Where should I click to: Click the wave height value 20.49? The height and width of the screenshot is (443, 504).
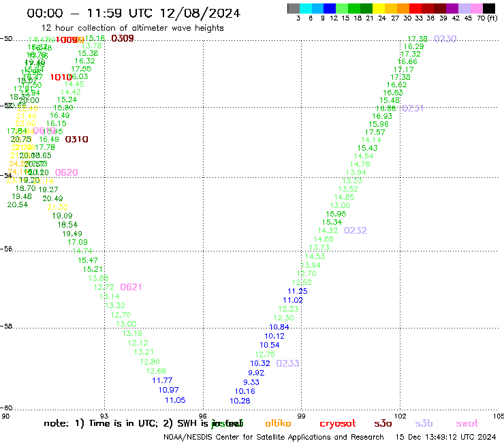pos(52,198)
